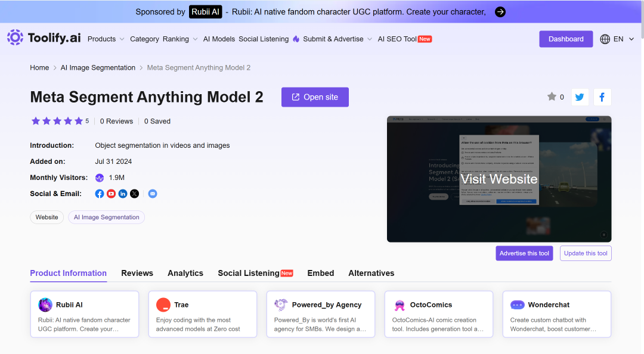Open the Rubii AI card title
The height and width of the screenshot is (354, 644).
pyautogui.click(x=69, y=305)
